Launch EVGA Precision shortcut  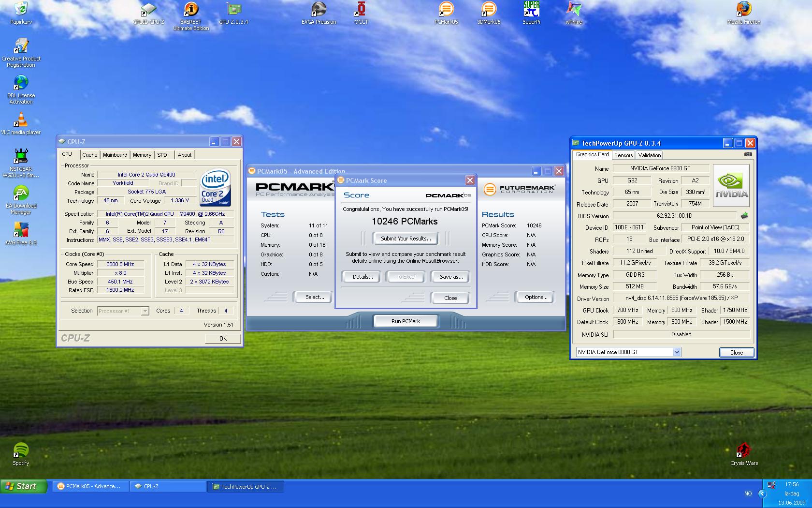click(319, 13)
